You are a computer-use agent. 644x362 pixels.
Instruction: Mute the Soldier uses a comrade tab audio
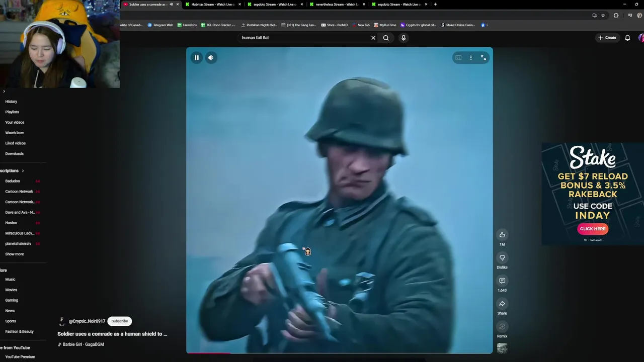(x=171, y=5)
